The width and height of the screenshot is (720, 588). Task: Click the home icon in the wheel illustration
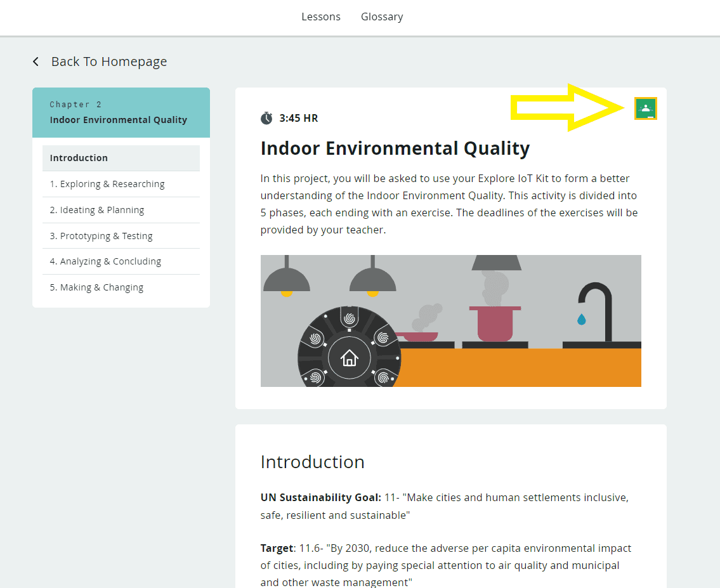(x=349, y=359)
